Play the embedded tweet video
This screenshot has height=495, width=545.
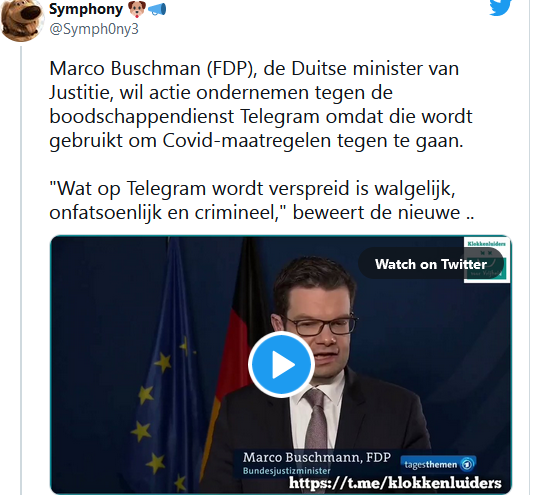(282, 364)
